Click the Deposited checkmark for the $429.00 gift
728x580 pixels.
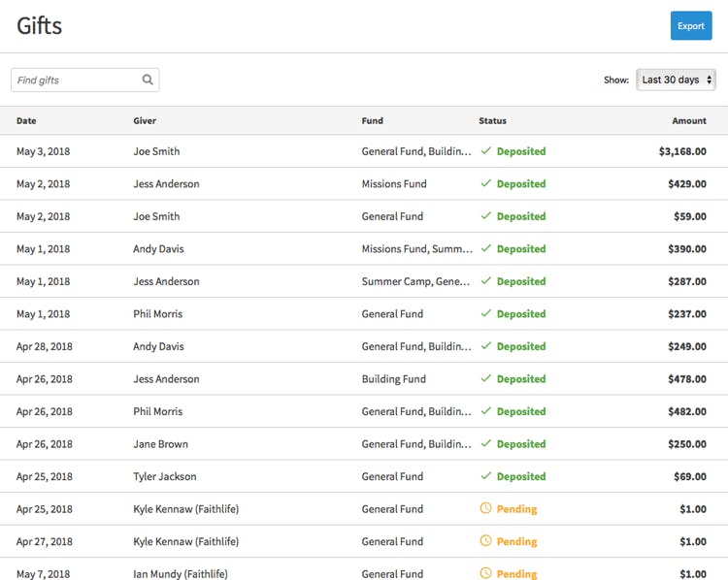(486, 183)
